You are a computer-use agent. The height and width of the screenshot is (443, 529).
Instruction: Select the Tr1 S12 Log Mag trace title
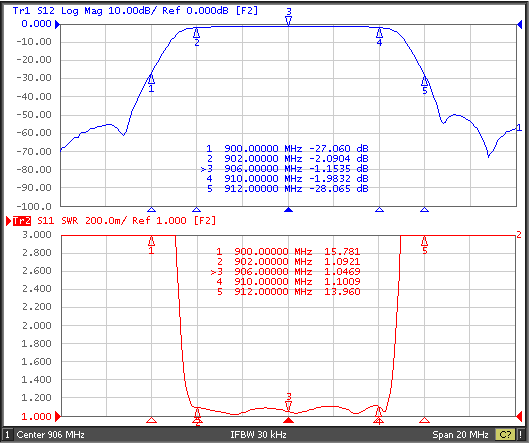tap(135, 10)
